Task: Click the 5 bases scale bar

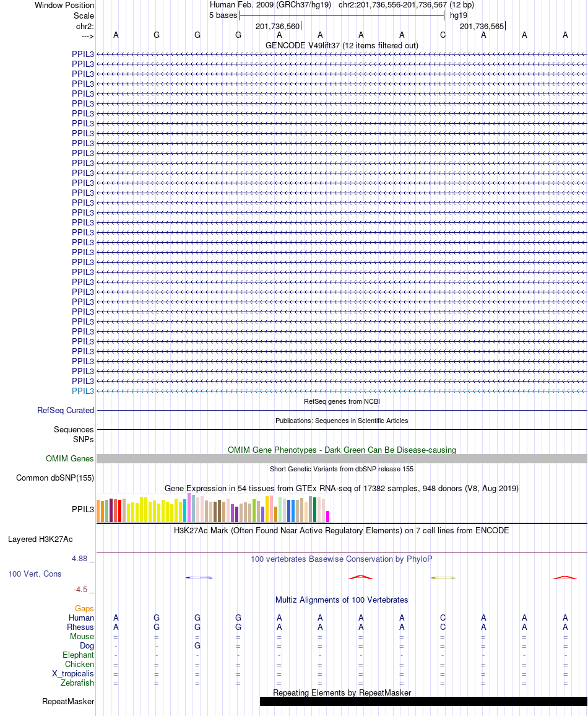Action: coord(342,15)
